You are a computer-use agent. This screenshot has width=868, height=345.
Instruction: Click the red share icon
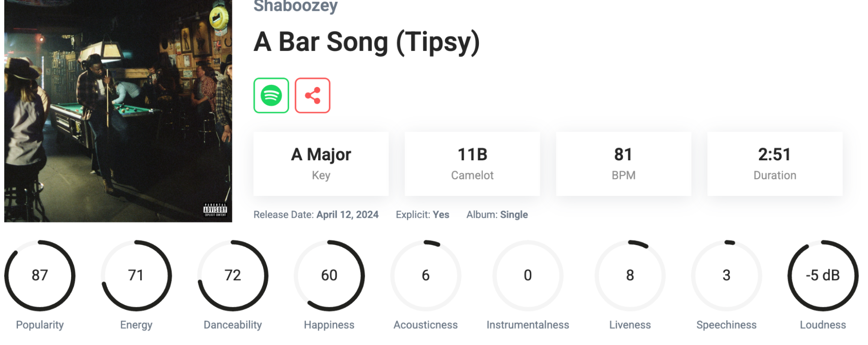pos(313,95)
